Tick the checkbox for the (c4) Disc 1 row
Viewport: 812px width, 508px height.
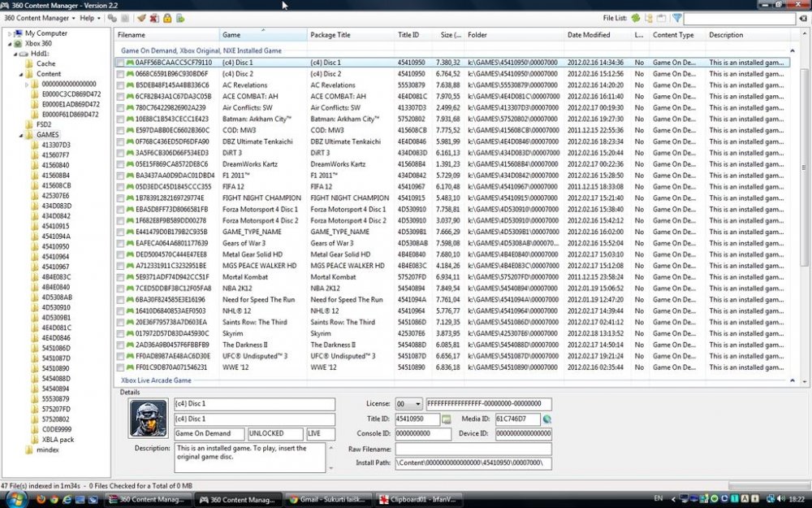120,63
